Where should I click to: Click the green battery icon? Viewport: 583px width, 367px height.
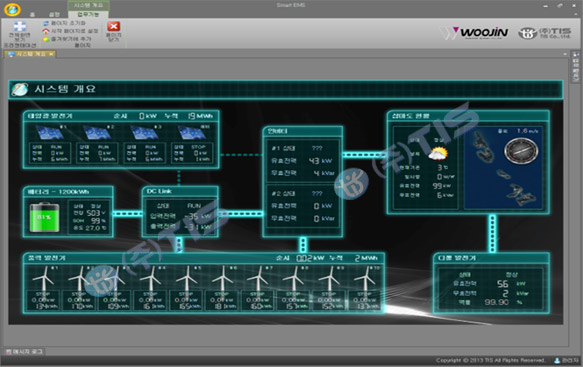(44, 217)
